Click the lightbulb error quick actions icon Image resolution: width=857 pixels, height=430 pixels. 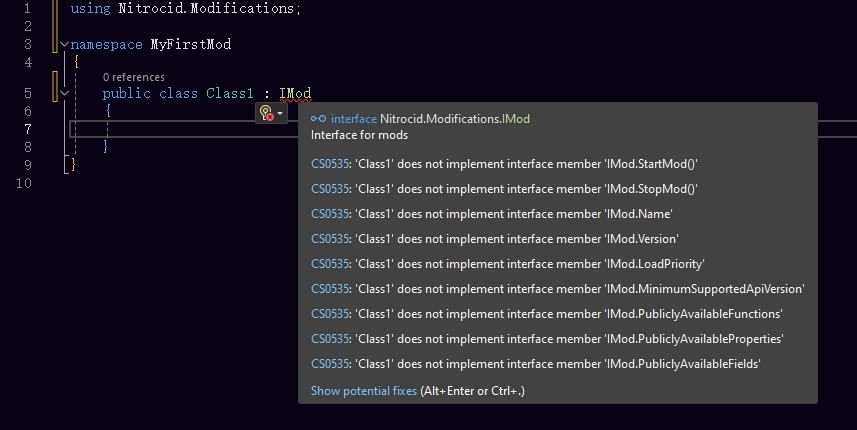pyautogui.click(x=265, y=114)
